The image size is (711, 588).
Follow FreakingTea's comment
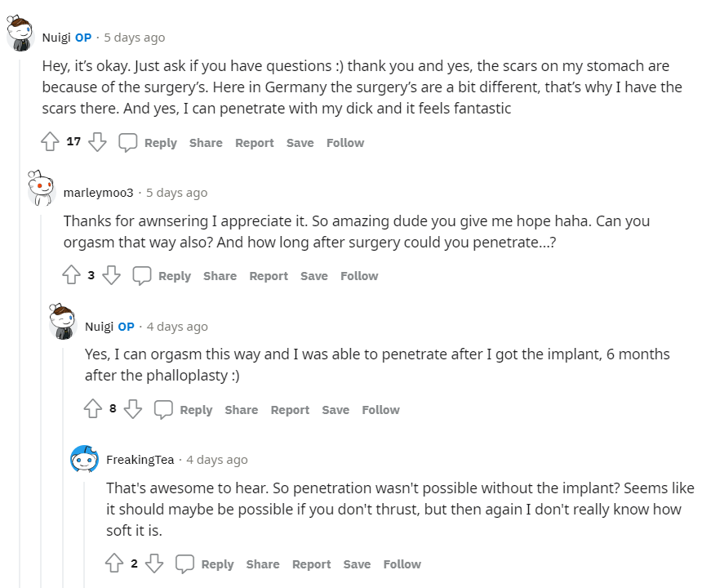point(402,564)
